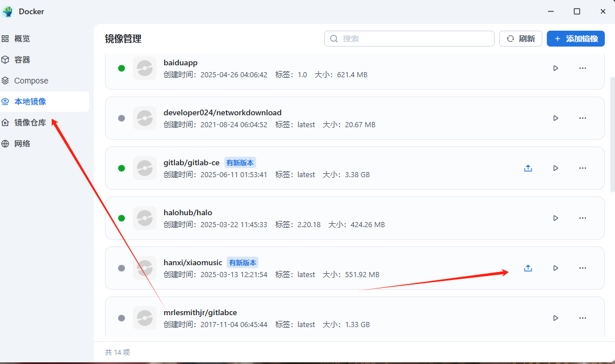
Task: Go to 镜像仓库 image registry
Action: (x=30, y=123)
